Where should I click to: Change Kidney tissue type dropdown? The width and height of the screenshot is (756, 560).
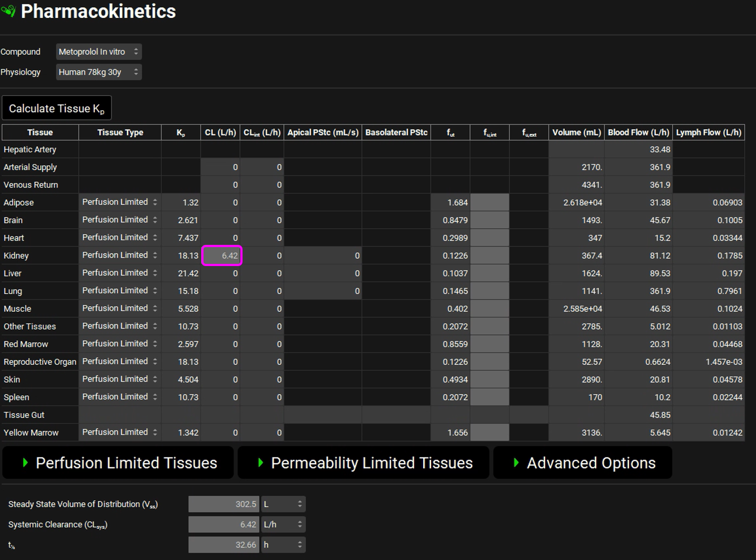click(120, 255)
